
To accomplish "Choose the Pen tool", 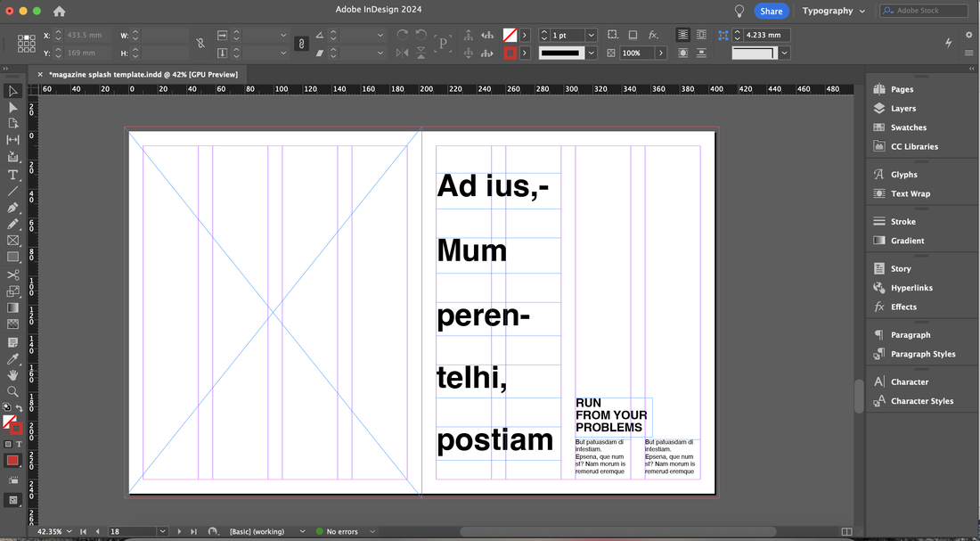I will point(12,208).
